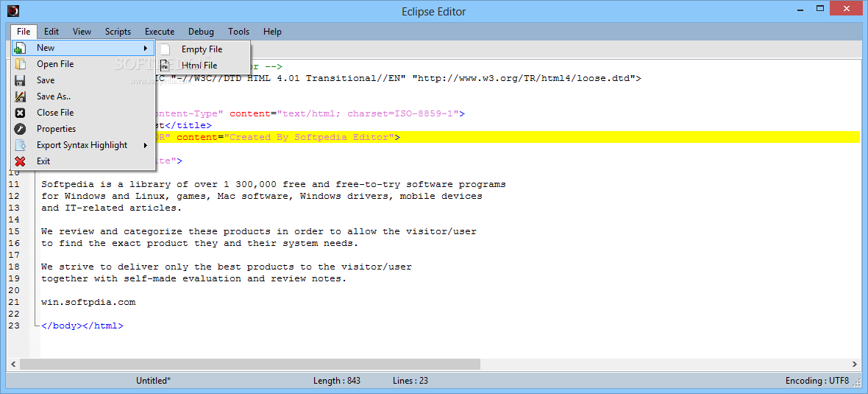The width and height of the screenshot is (868, 394).
Task: Click the 'and IT-related articles.' line
Action: tap(111, 208)
